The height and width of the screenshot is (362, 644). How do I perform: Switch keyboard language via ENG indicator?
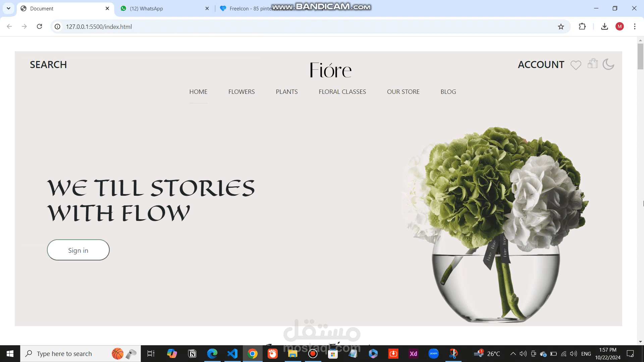[586, 353]
